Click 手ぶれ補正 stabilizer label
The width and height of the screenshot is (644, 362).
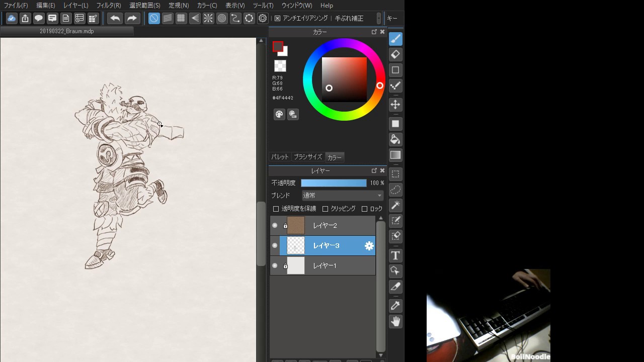click(x=349, y=18)
